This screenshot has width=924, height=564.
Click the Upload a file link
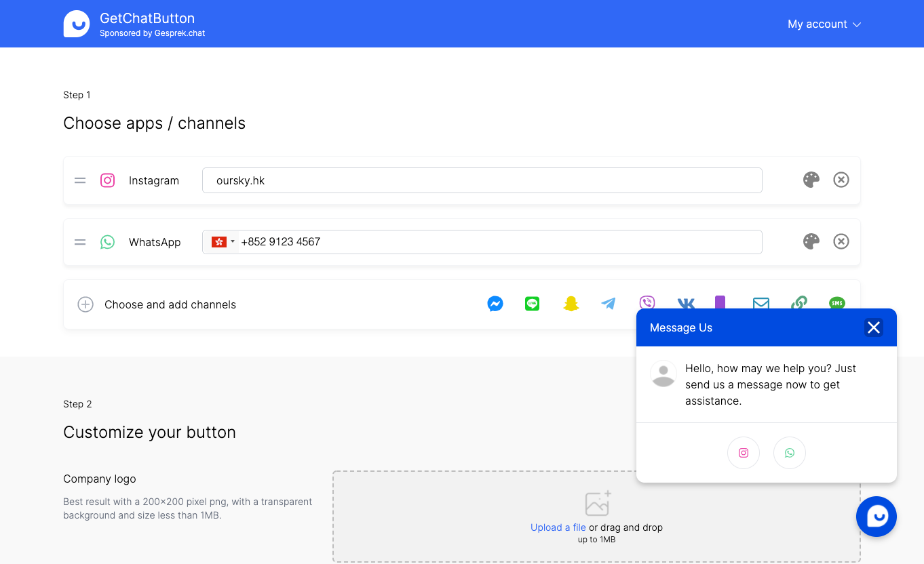pyautogui.click(x=558, y=527)
